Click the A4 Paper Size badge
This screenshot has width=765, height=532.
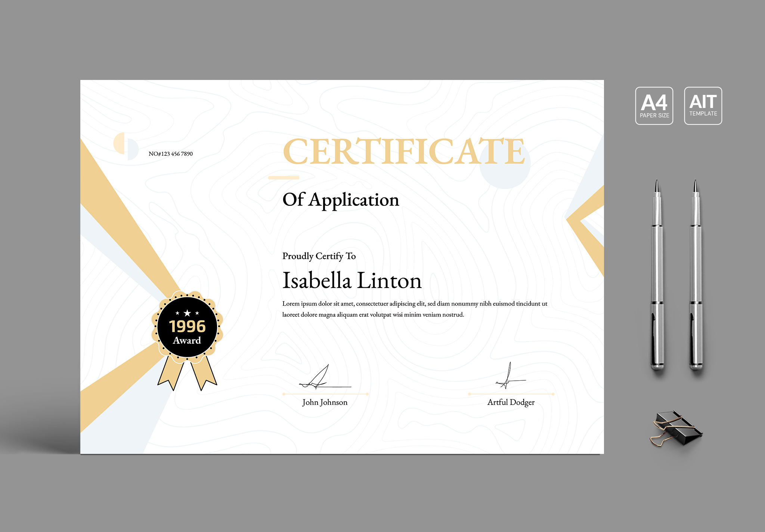click(x=654, y=106)
